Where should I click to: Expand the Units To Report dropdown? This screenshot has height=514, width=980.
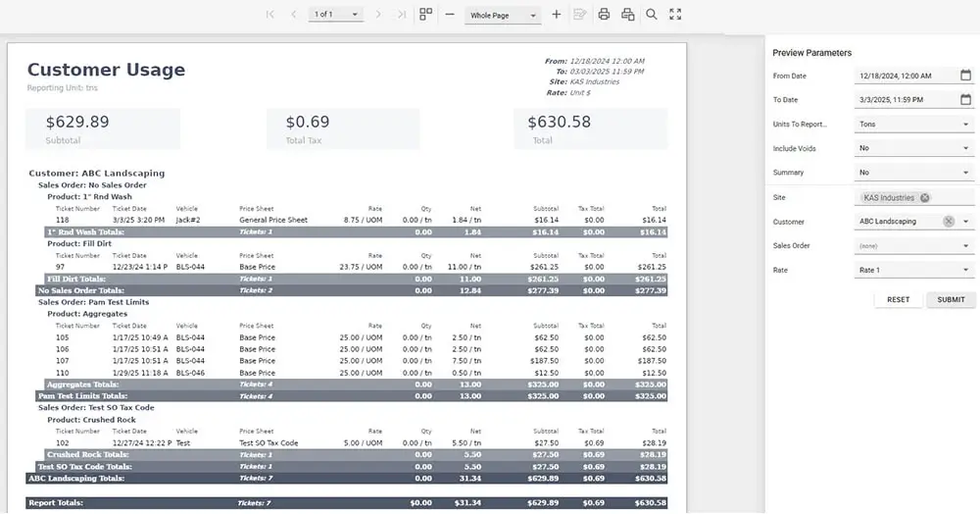point(965,125)
